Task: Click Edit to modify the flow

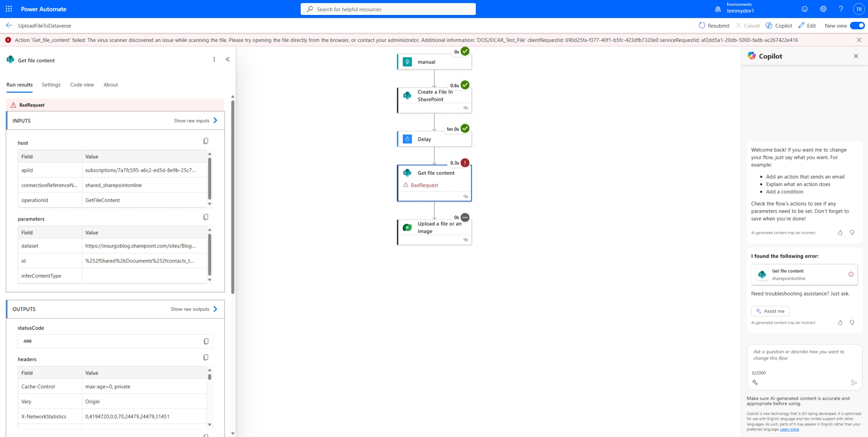Action: [x=807, y=25]
